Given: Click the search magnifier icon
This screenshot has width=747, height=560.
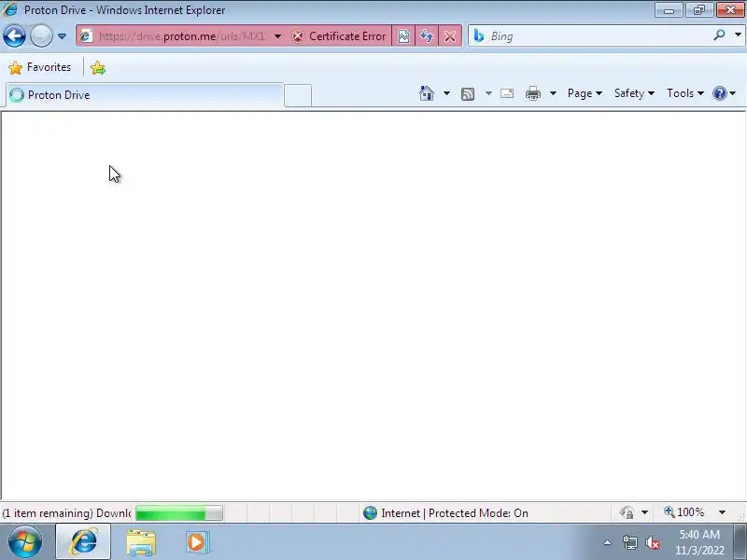Looking at the screenshot, I should click(x=719, y=35).
